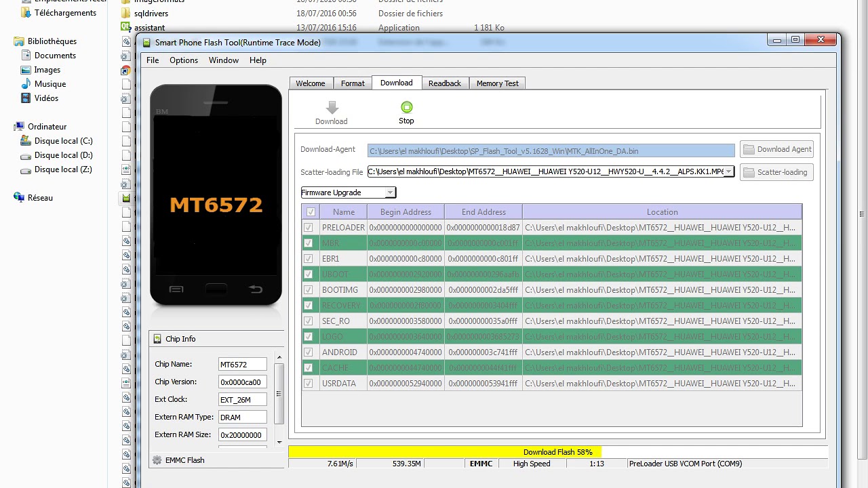Toggle the RECOVERY checkbox
This screenshot has height=488, width=868.
[x=309, y=306]
